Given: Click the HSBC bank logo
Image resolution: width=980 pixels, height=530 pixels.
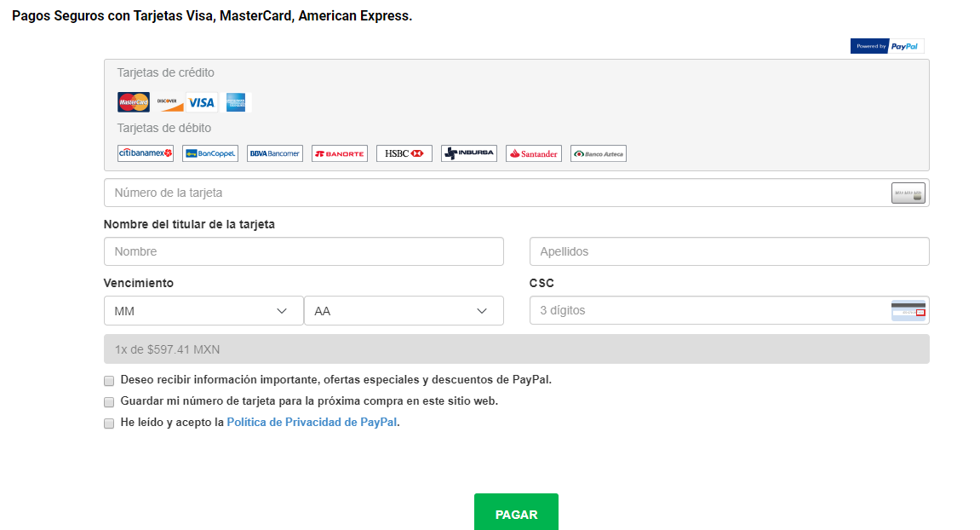Looking at the screenshot, I should 404,153.
